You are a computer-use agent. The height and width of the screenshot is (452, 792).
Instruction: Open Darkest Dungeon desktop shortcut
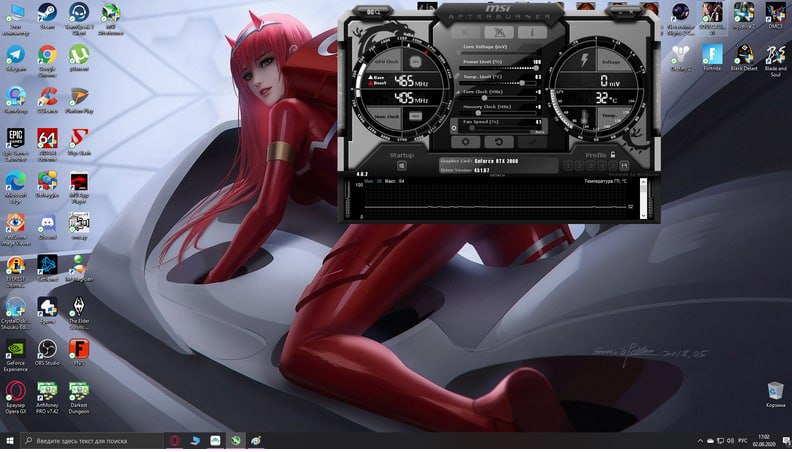point(79,398)
